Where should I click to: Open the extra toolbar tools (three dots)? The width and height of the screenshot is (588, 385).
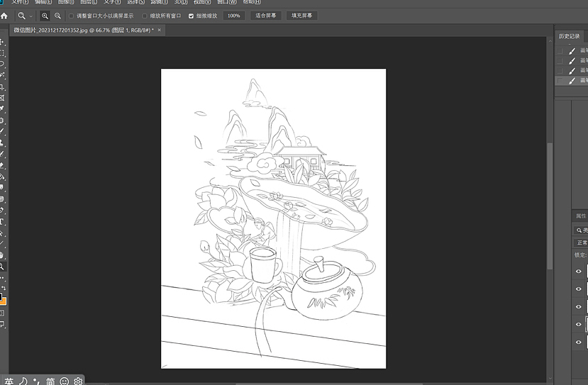coord(2,278)
